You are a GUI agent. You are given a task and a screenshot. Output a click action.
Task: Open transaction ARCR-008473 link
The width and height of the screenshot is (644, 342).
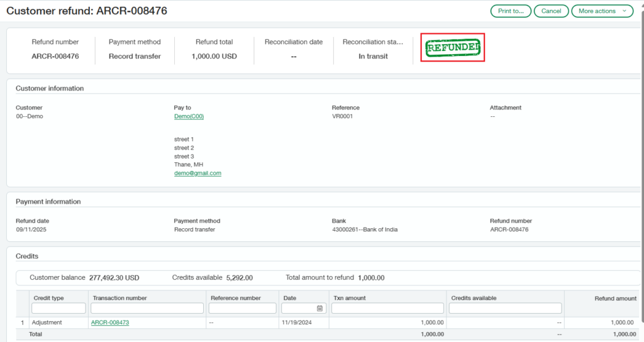pos(110,323)
